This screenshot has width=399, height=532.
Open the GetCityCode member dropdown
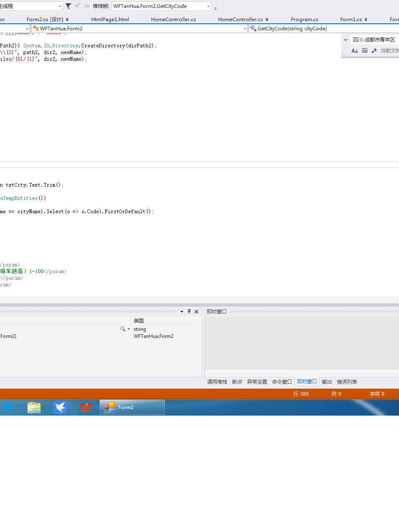click(x=324, y=29)
